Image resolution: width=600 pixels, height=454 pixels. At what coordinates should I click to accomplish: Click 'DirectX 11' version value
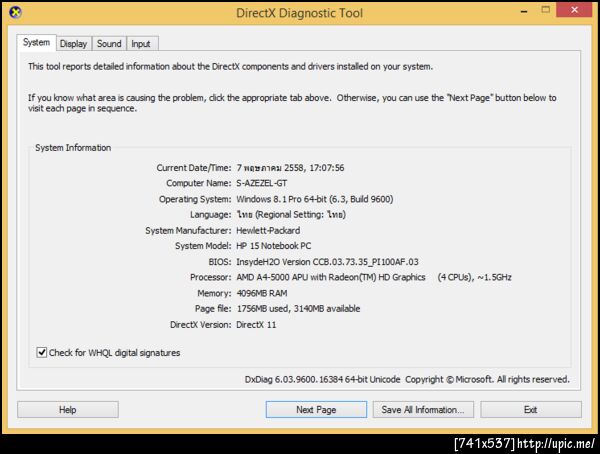(256, 325)
